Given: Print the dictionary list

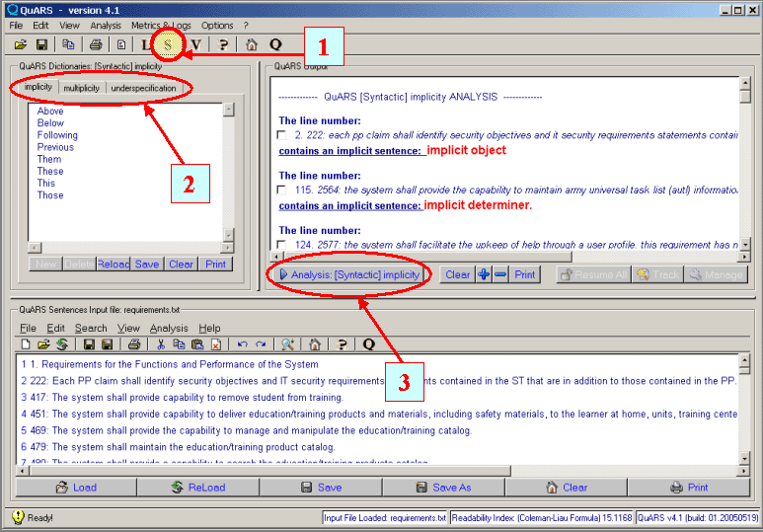Looking at the screenshot, I should pyautogui.click(x=215, y=264).
